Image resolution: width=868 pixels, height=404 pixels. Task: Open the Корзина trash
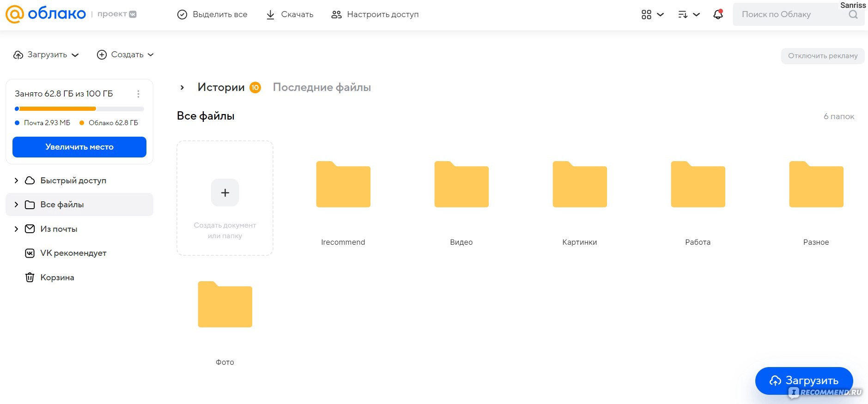(57, 277)
